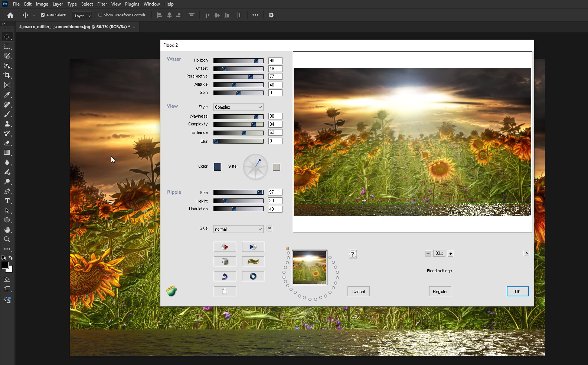Toggle the small button beside Glue dropdown
This screenshot has height=365, width=588.
coord(269,228)
